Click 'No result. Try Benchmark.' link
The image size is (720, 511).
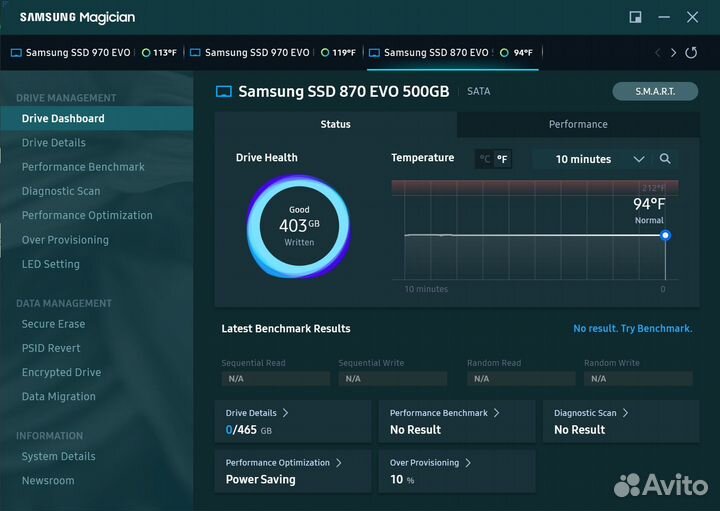click(x=633, y=329)
